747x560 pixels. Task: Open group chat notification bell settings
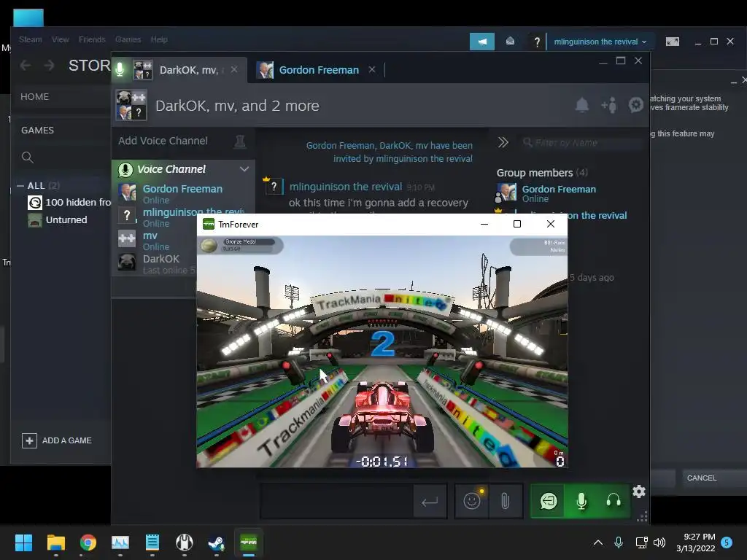(x=581, y=105)
